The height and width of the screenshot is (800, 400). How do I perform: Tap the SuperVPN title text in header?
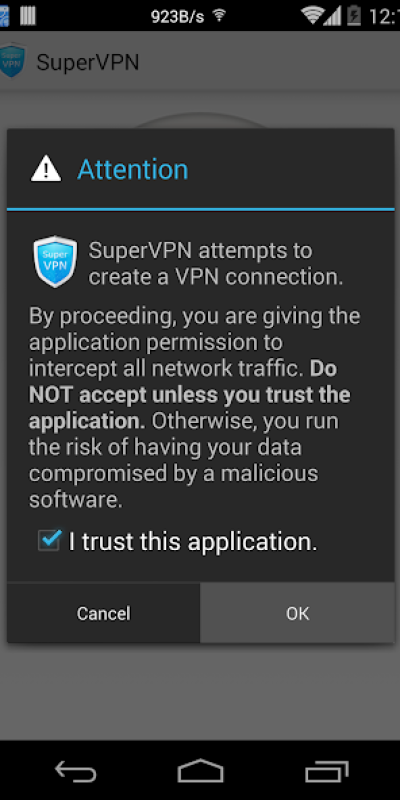pos(88,62)
